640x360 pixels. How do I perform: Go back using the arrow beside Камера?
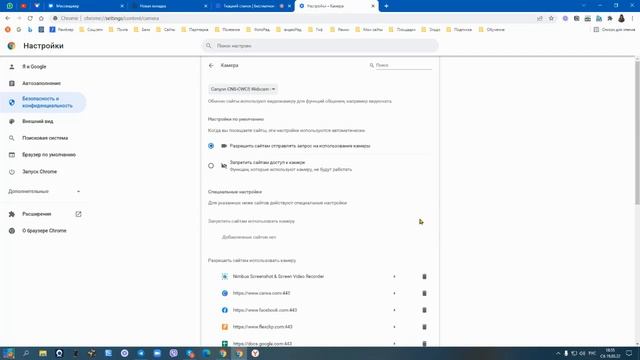click(211, 65)
